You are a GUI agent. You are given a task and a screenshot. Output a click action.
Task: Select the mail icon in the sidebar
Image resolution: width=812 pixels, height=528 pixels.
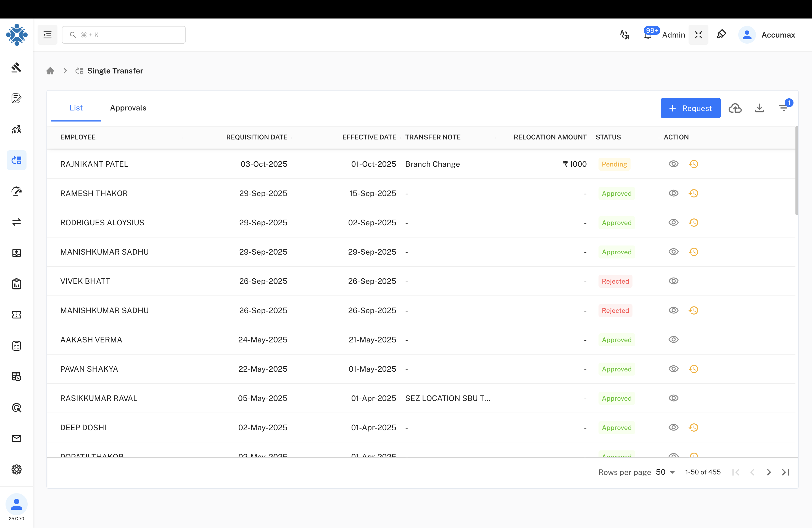pos(16,439)
